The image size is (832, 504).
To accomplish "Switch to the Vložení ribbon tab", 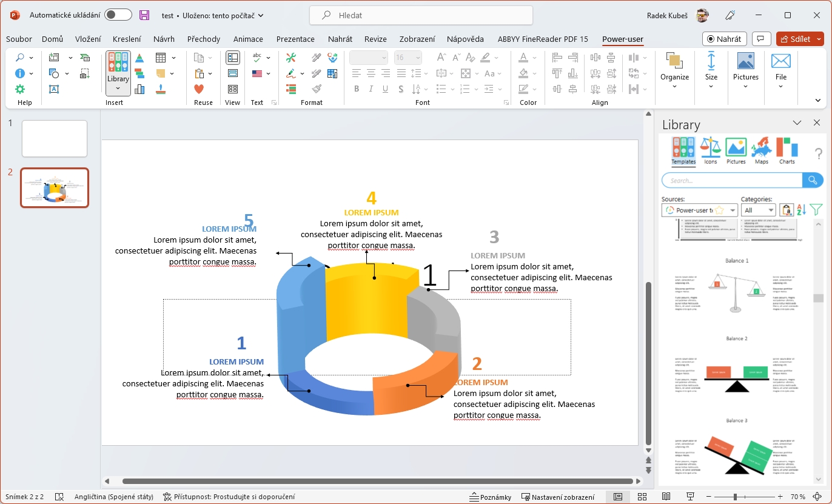I will (88, 39).
